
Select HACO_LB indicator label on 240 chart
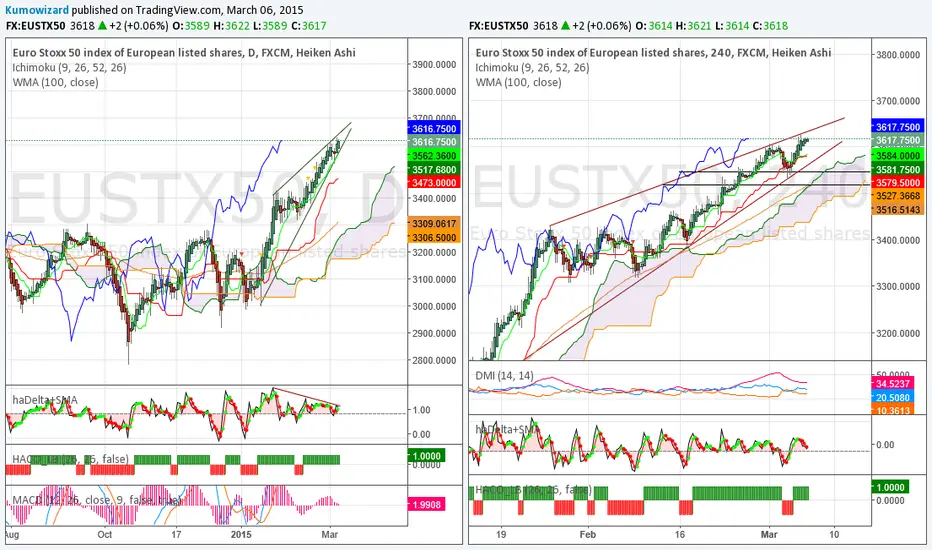[533, 490]
